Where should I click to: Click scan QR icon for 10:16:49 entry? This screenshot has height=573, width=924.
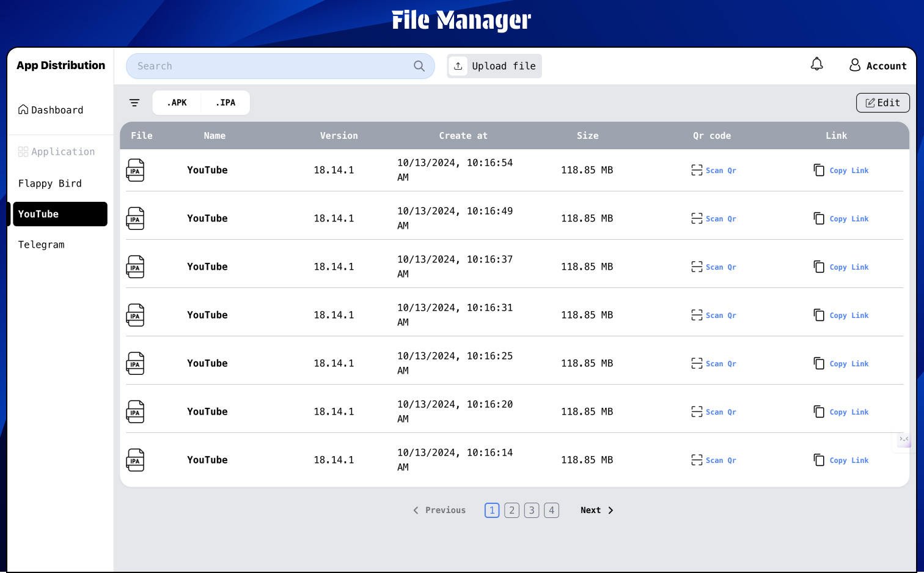pos(697,218)
